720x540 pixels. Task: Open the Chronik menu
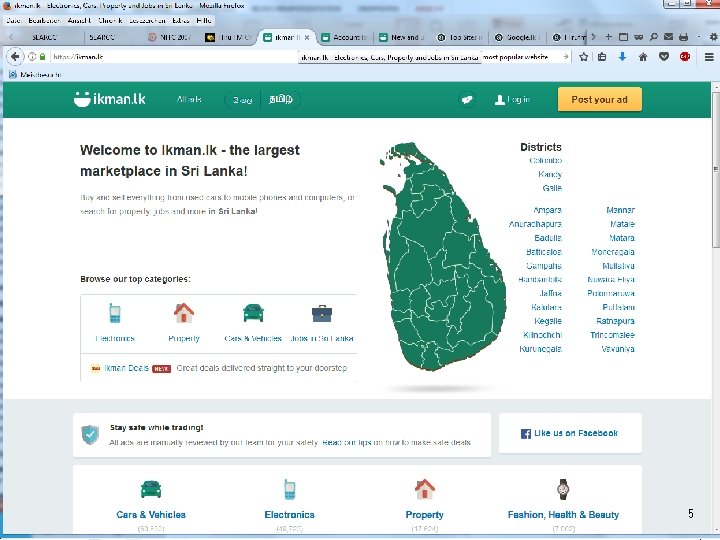[x=110, y=20]
